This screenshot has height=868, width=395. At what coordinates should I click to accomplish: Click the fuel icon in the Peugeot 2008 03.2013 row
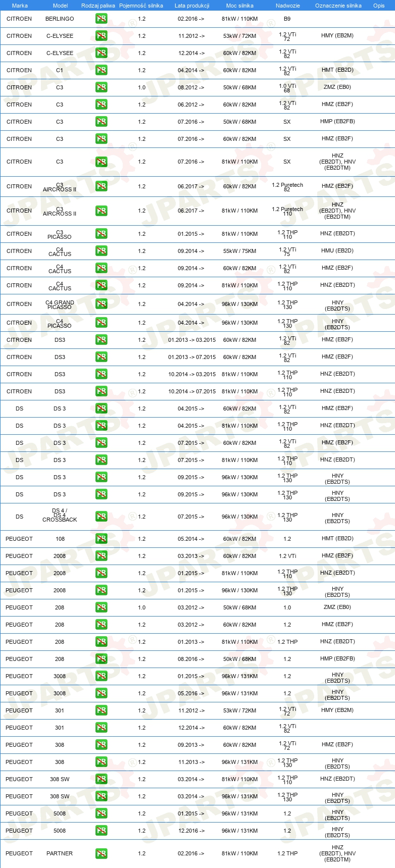[x=101, y=556]
